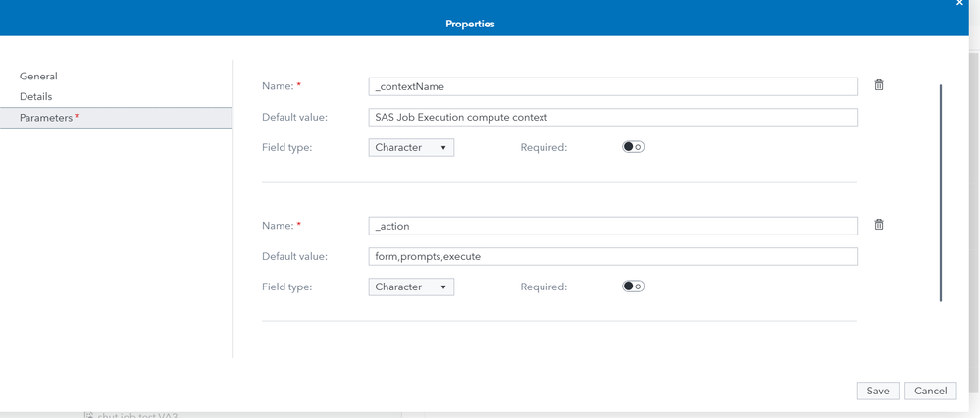980x418 pixels.
Task: Switch to the Details section
Action: tap(36, 96)
